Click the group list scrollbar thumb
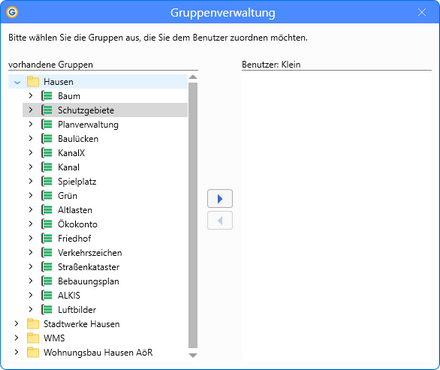Screen dimensions: 440x370 (193, 216)
